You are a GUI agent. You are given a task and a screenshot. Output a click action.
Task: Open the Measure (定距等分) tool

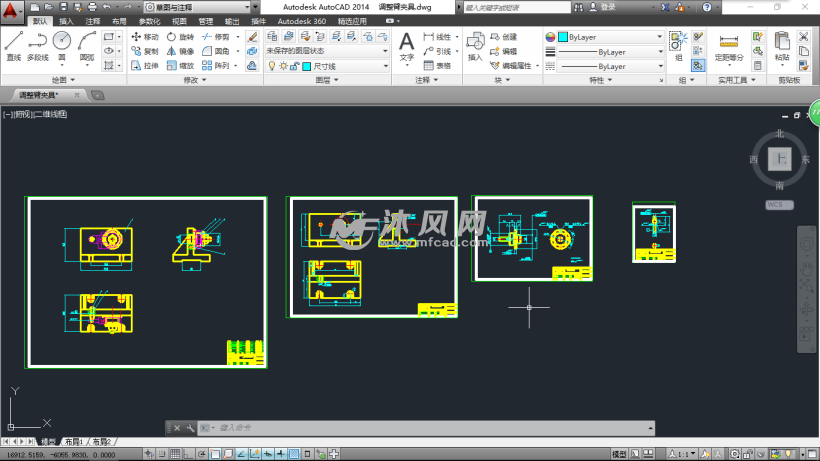(x=728, y=47)
